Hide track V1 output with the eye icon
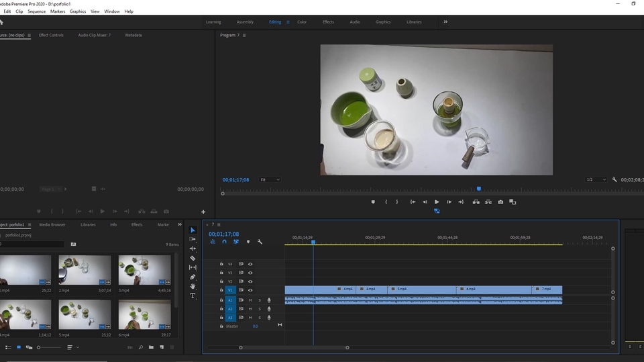Screen dimensions: 644x362 (250, 290)
